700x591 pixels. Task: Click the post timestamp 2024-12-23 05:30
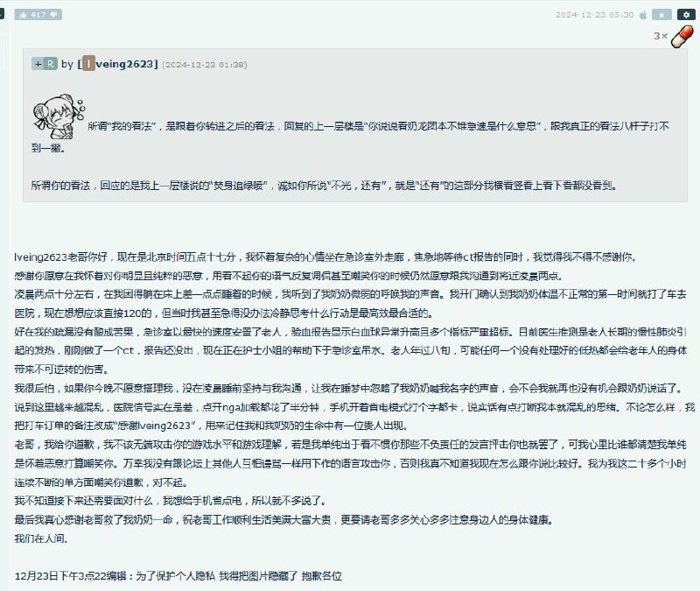point(595,15)
